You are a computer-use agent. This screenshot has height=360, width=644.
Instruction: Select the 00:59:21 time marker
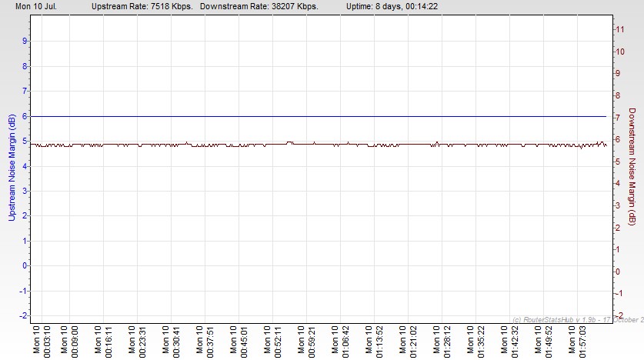pyautogui.click(x=307, y=338)
